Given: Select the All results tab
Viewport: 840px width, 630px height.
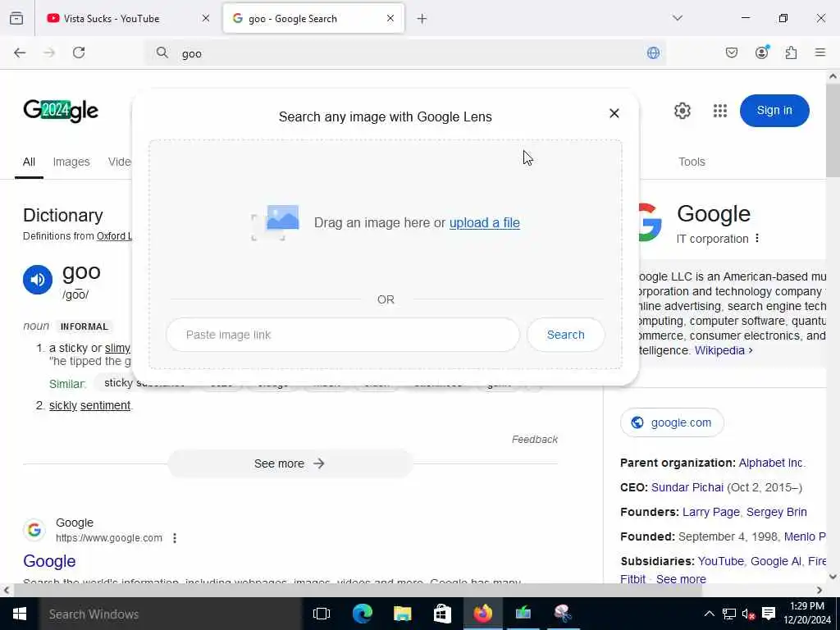Looking at the screenshot, I should (29, 162).
